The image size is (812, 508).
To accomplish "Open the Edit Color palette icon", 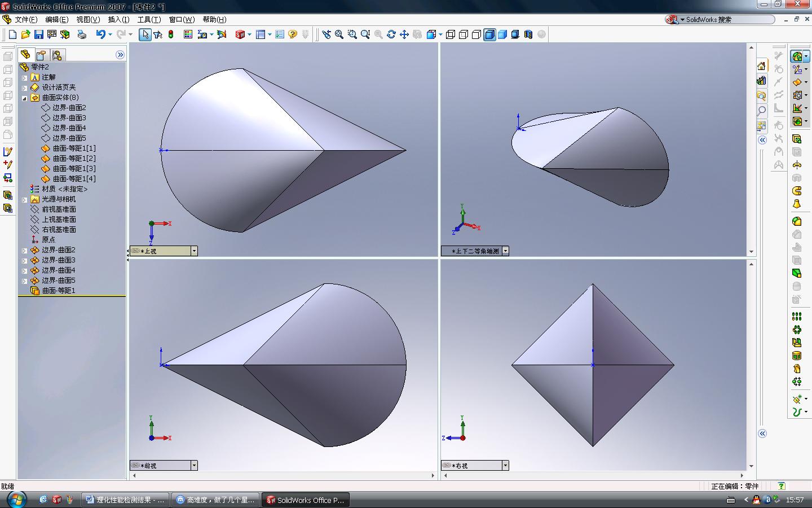I will [x=188, y=34].
